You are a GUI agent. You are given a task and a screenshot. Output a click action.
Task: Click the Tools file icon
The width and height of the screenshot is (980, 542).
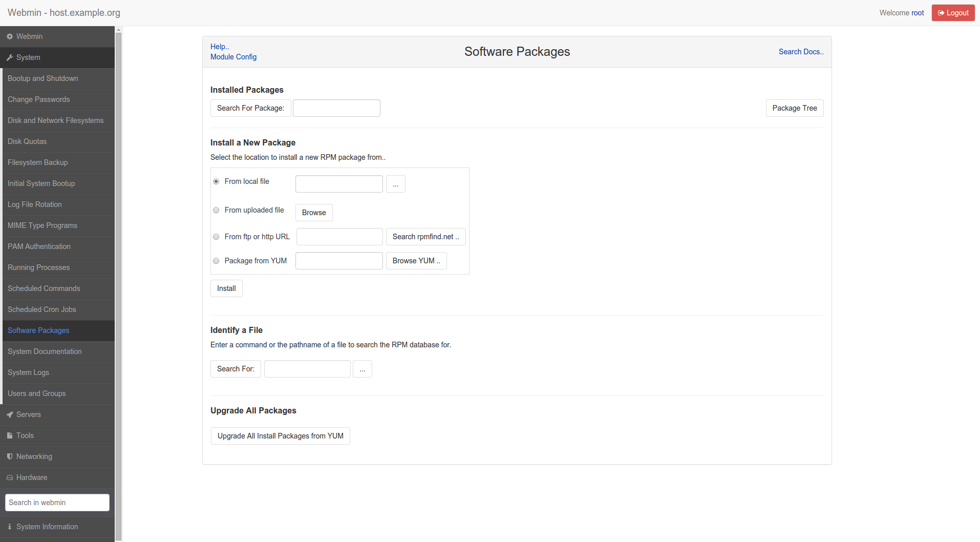click(10, 435)
